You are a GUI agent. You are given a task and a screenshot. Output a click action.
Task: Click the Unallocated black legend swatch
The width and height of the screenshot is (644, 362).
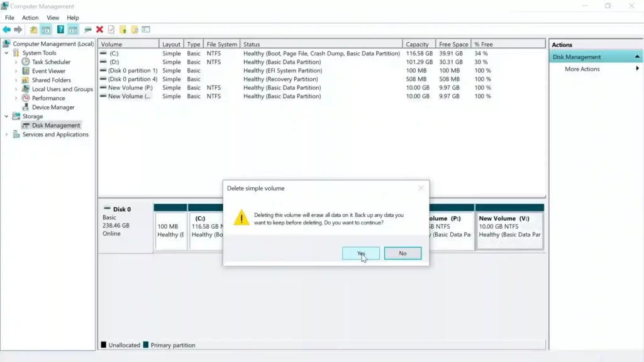click(x=104, y=345)
